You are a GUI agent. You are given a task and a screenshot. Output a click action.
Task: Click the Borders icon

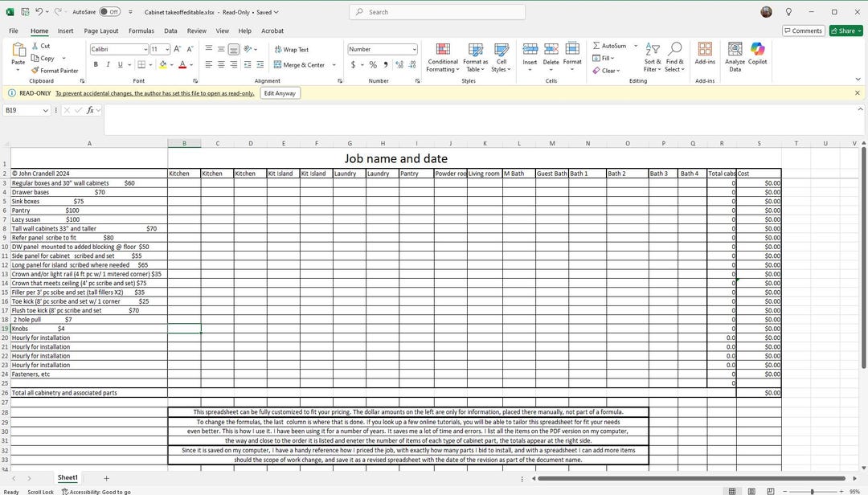pos(141,65)
